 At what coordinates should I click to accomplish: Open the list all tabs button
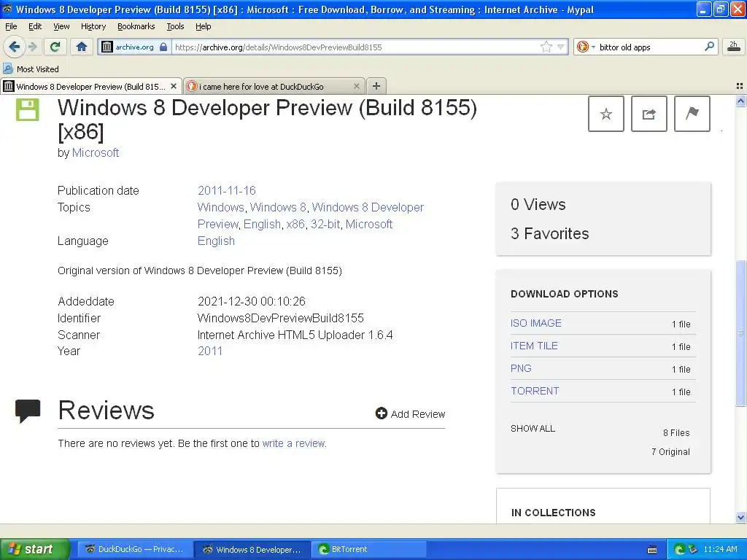point(740,86)
